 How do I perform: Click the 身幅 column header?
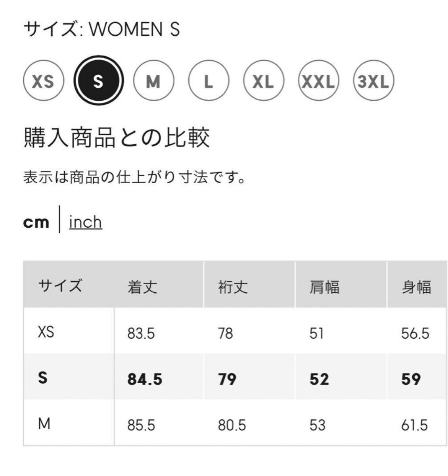416,287
